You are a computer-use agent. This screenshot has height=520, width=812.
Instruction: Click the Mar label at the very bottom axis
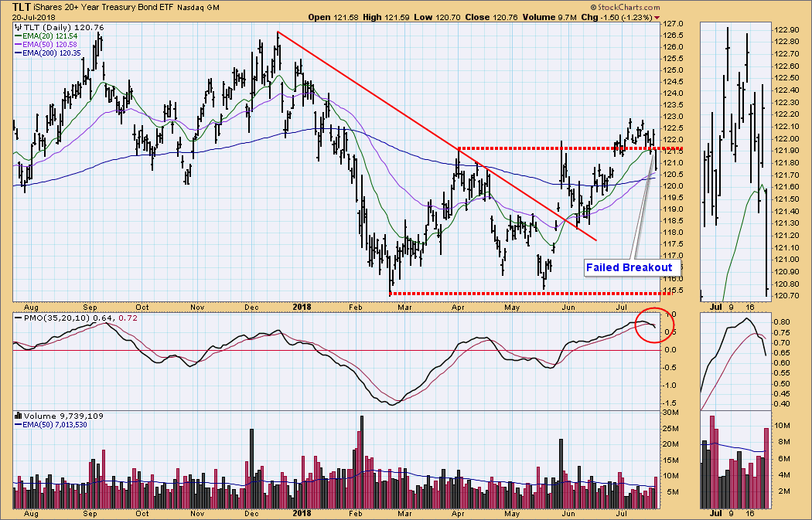pos(405,514)
